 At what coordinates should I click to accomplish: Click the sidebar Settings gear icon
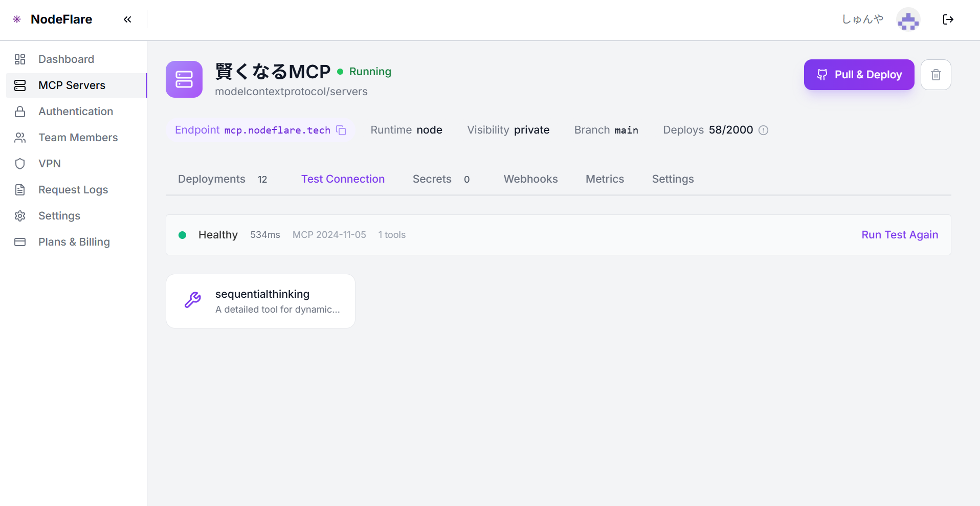coord(20,216)
